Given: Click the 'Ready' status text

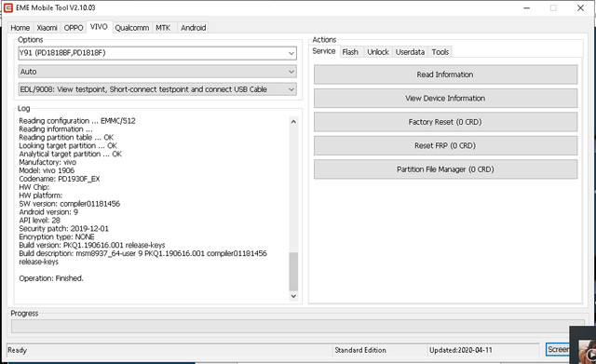Looking at the screenshot, I should (17, 350).
